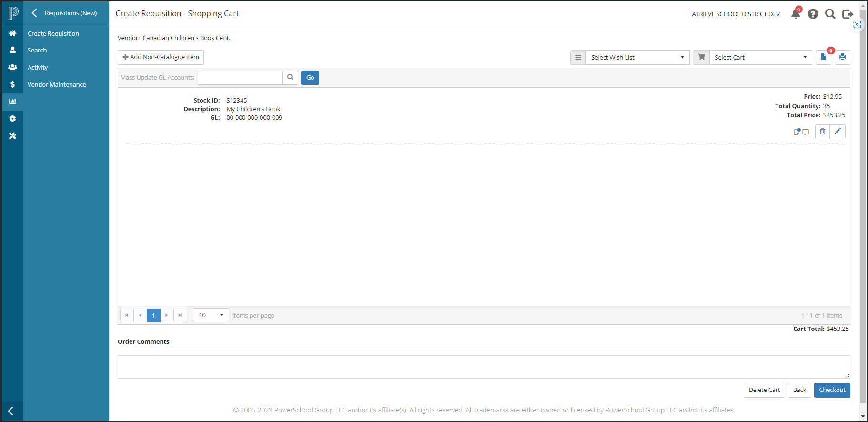Open Create Requisition in sidebar
The height and width of the screenshot is (422, 868).
[x=53, y=33]
